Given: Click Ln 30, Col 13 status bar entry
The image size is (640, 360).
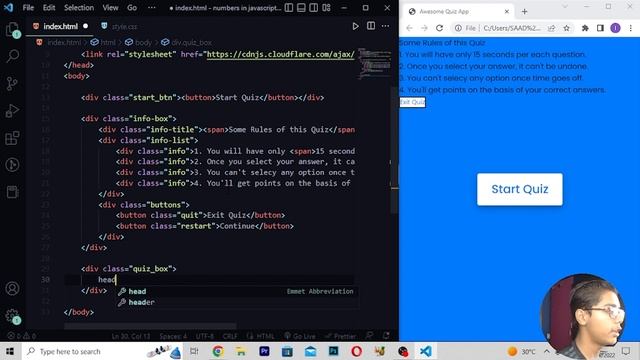Looking at the screenshot, I should (x=131, y=336).
